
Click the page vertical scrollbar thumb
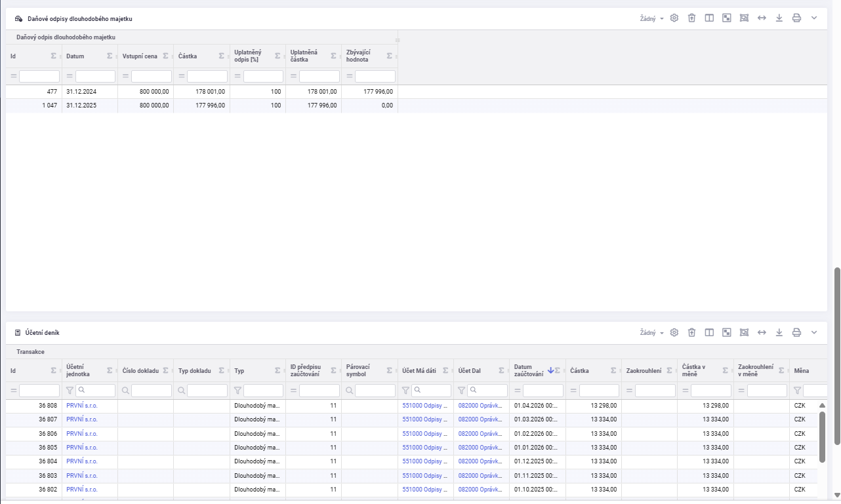click(x=837, y=355)
